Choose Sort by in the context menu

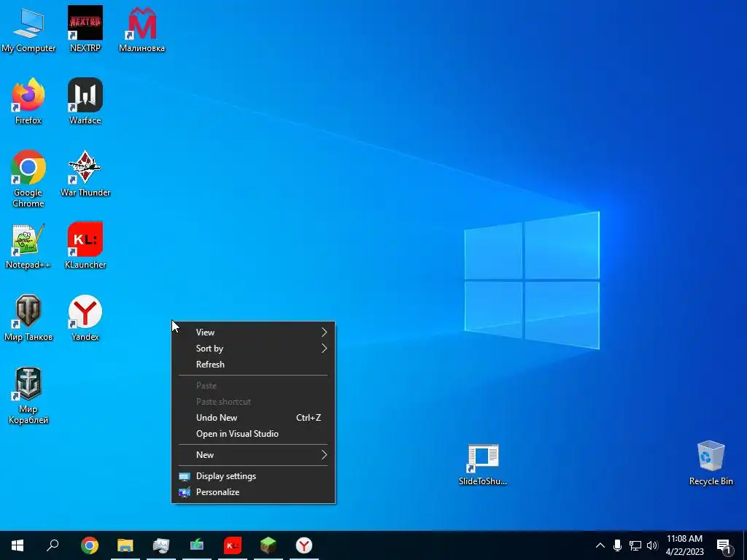[253, 348]
